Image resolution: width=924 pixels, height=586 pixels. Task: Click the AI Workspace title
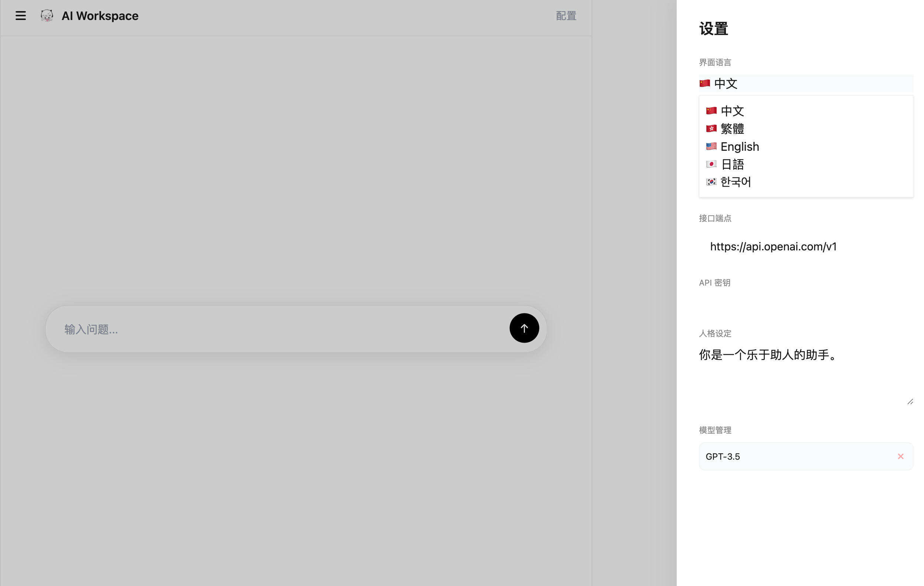pos(100,16)
